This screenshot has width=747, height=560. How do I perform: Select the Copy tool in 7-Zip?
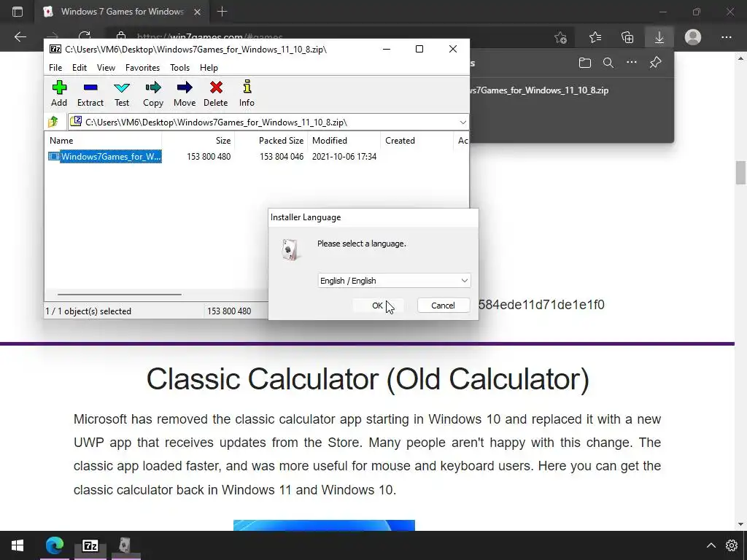click(x=153, y=93)
